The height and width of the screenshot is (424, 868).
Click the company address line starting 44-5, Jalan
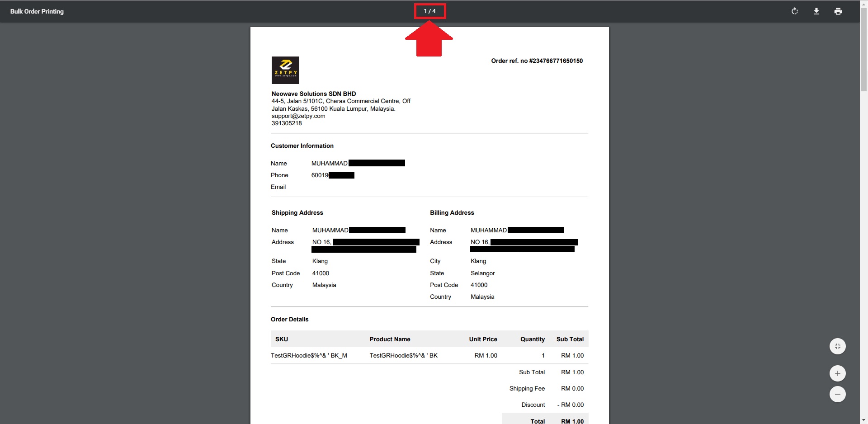tap(341, 101)
